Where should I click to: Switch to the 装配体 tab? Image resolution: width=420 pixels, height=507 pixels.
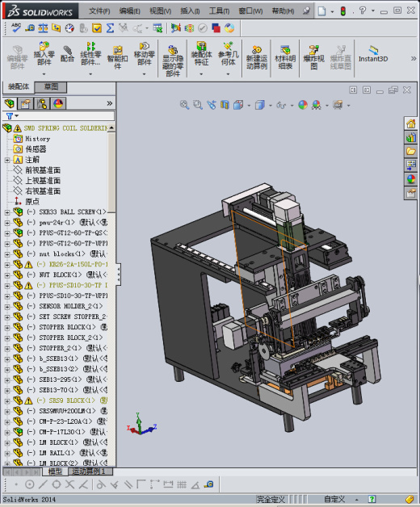coord(19,86)
